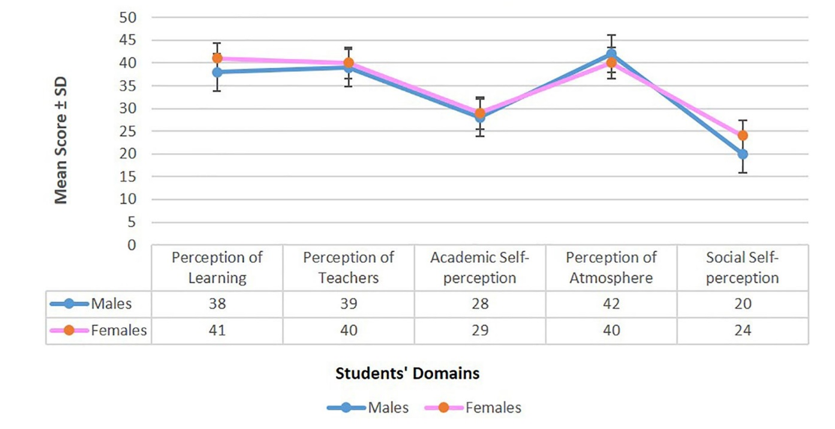Select Males data point for Perception of Atmosphere
Image resolution: width=835 pixels, height=429 pixels.
(x=611, y=54)
